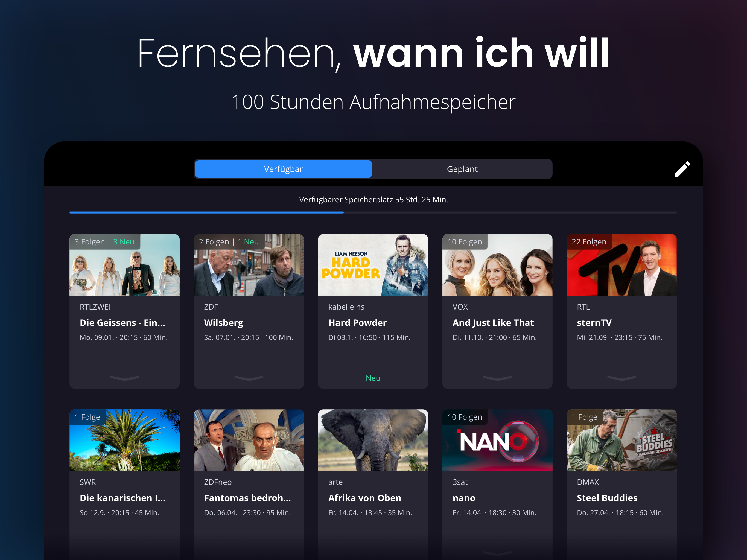Open the Steel Buddies thumbnail

(621, 440)
